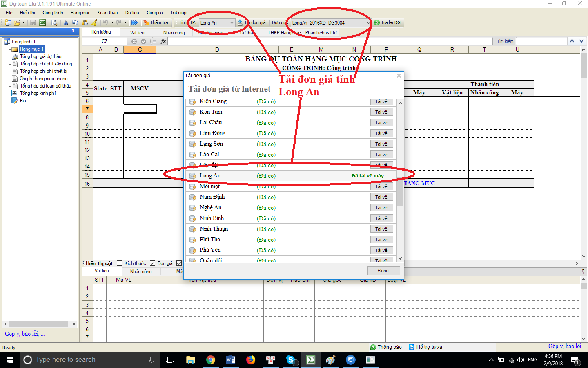Switch to the Nhân công tab
The height and width of the screenshot is (368, 588).
[x=174, y=33]
